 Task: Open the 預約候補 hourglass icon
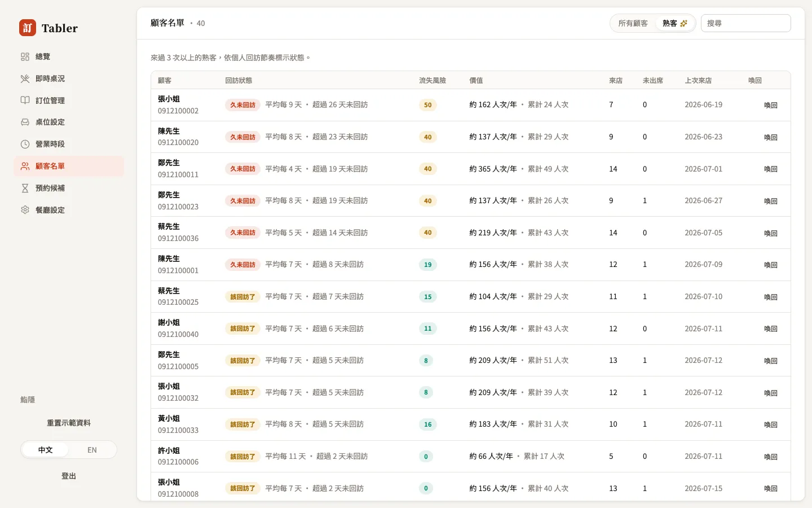click(x=25, y=188)
